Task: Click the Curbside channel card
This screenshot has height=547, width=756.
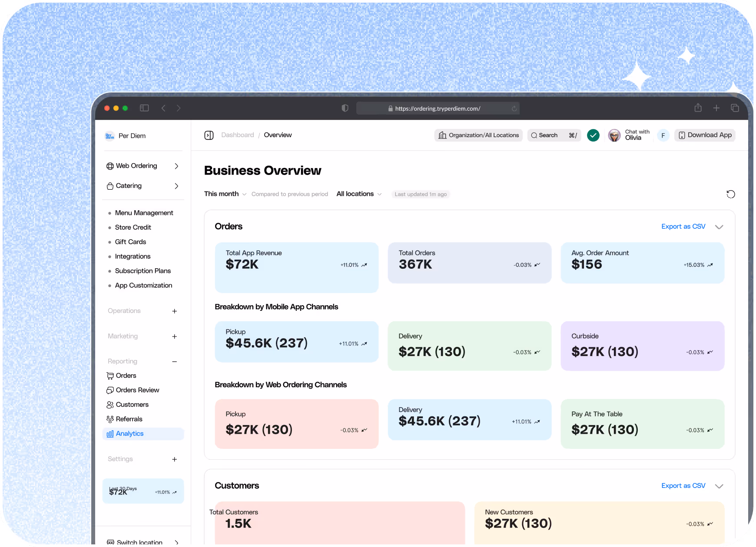Action: (x=643, y=346)
